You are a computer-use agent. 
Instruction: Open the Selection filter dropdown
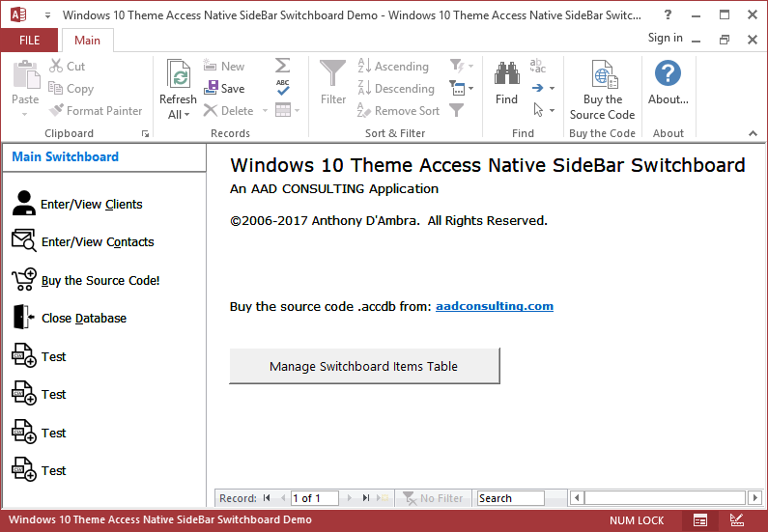point(462,66)
